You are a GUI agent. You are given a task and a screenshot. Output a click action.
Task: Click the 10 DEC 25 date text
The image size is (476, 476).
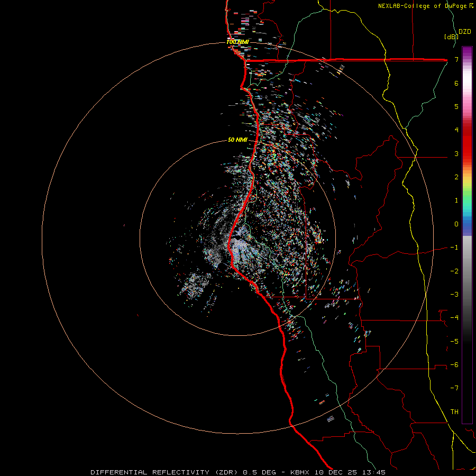point(335,472)
